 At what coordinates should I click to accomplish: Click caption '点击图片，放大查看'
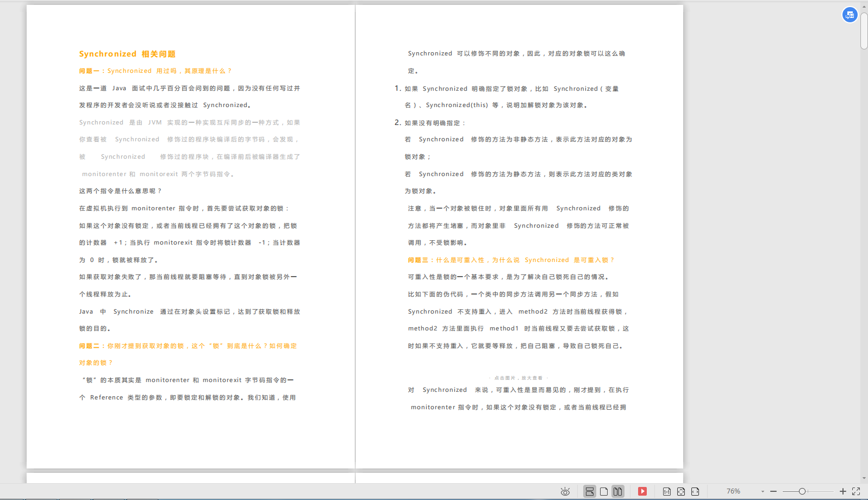(518, 378)
